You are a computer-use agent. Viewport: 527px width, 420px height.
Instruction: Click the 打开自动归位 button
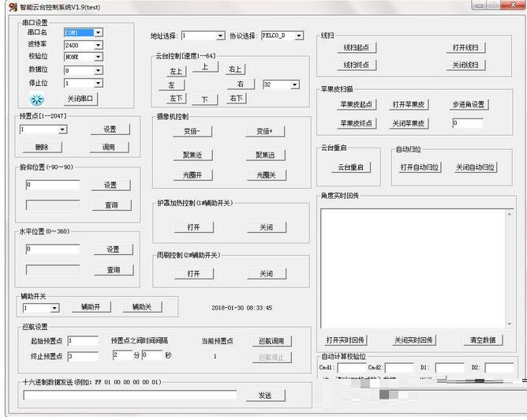[x=418, y=167]
